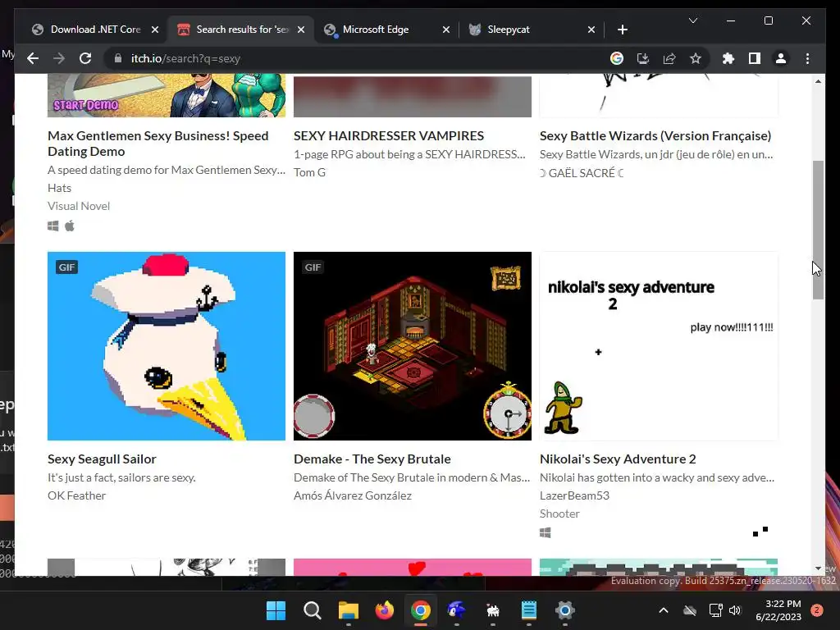The image size is (840, 630).
Task: Open the notification badge showing 2
Action: coord(817,610)
